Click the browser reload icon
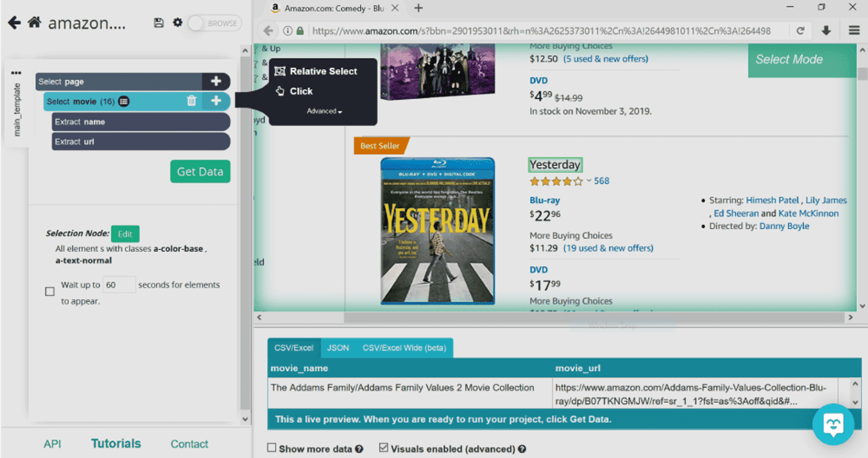The height and width of the screenshot is (458, 868). 800,31
